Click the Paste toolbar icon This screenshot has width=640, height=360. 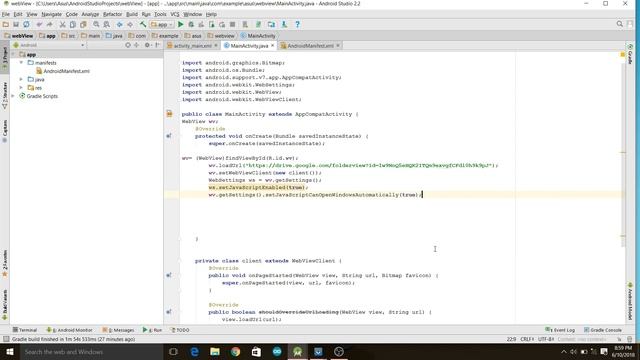click(x=83, y=24)
